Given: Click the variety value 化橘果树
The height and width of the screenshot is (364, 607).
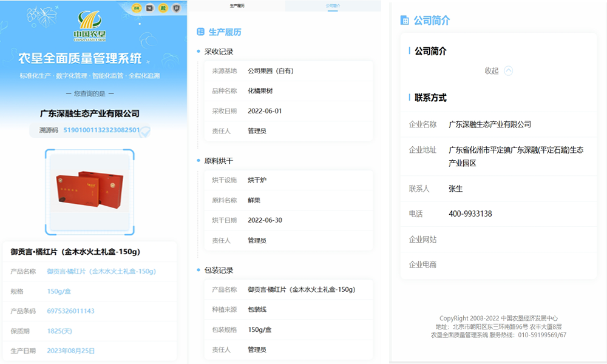Looking at the screenshot, I should [x=260, y=91].
